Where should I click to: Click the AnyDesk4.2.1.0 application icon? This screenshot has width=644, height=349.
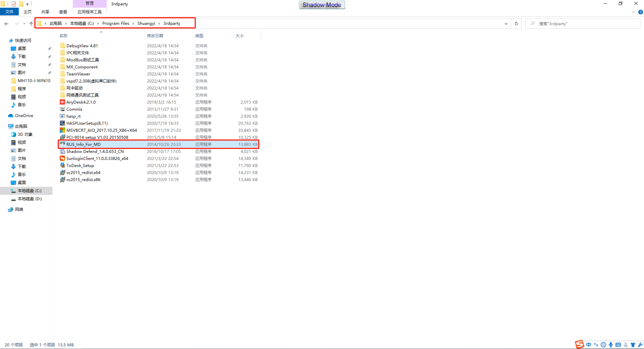62,102
